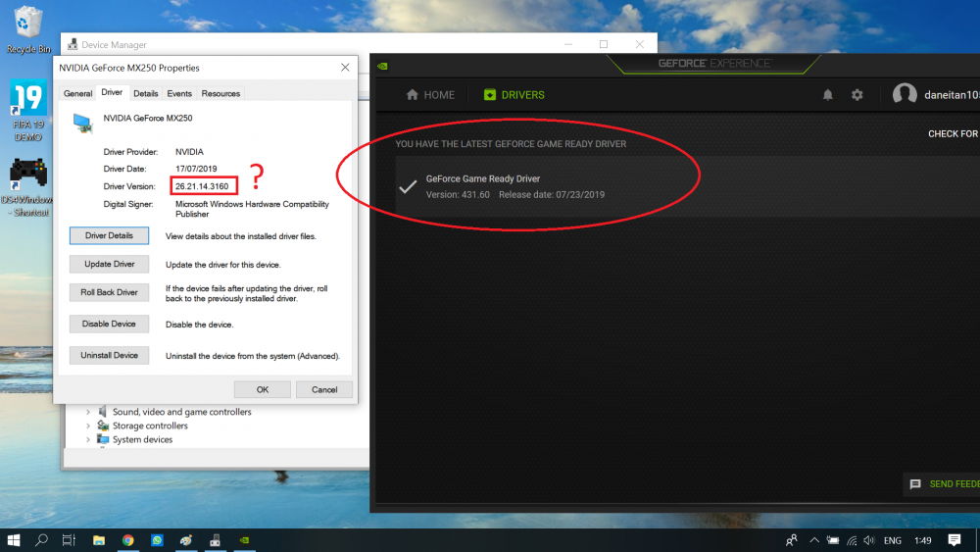This screenshot has width=980, height=552.
Task: Click the ENG language indicator
Action: point(893,540)
